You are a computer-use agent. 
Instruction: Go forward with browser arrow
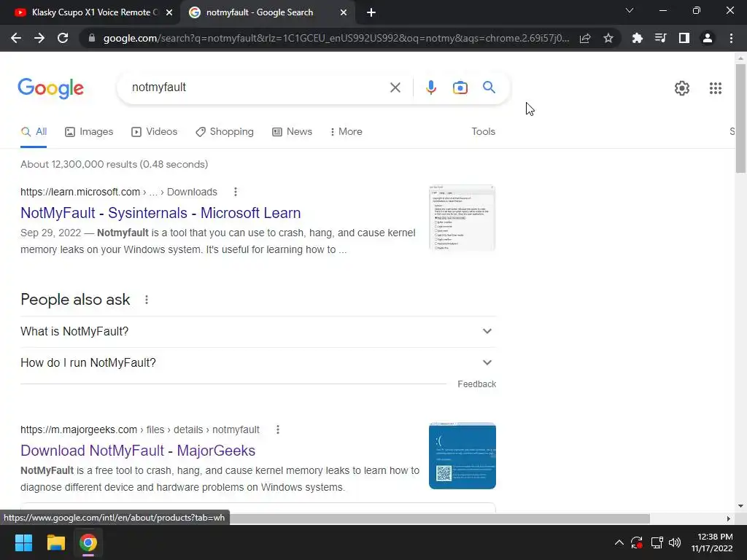coord(39,38)
